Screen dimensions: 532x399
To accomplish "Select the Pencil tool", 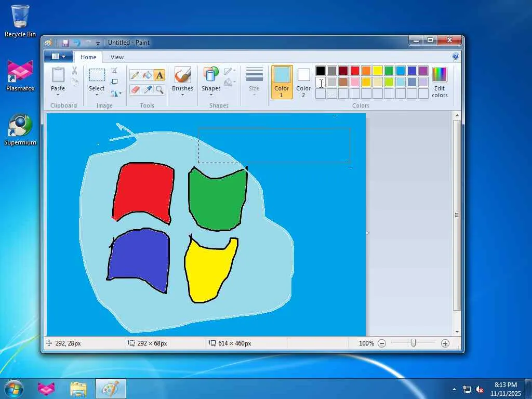I will (135, 75).
